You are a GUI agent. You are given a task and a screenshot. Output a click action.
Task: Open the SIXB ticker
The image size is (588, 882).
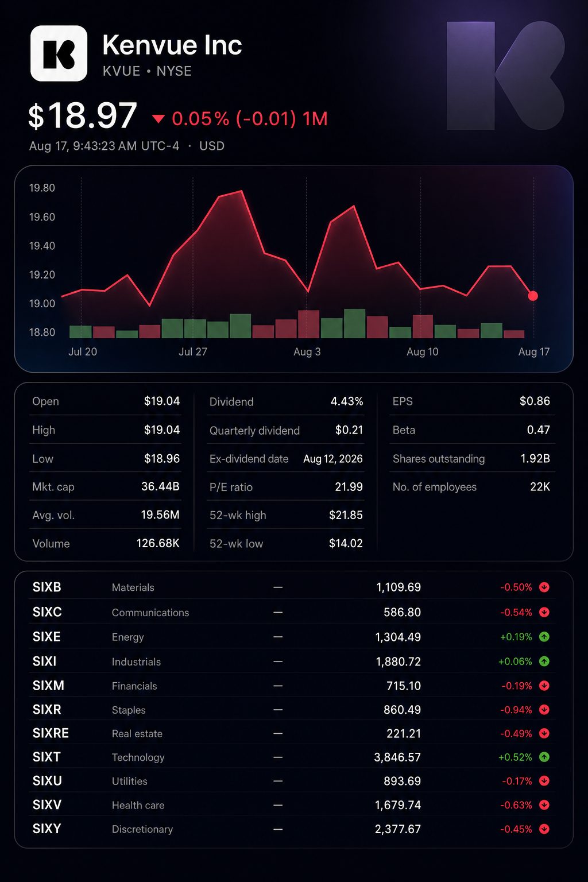pos(47,587)
